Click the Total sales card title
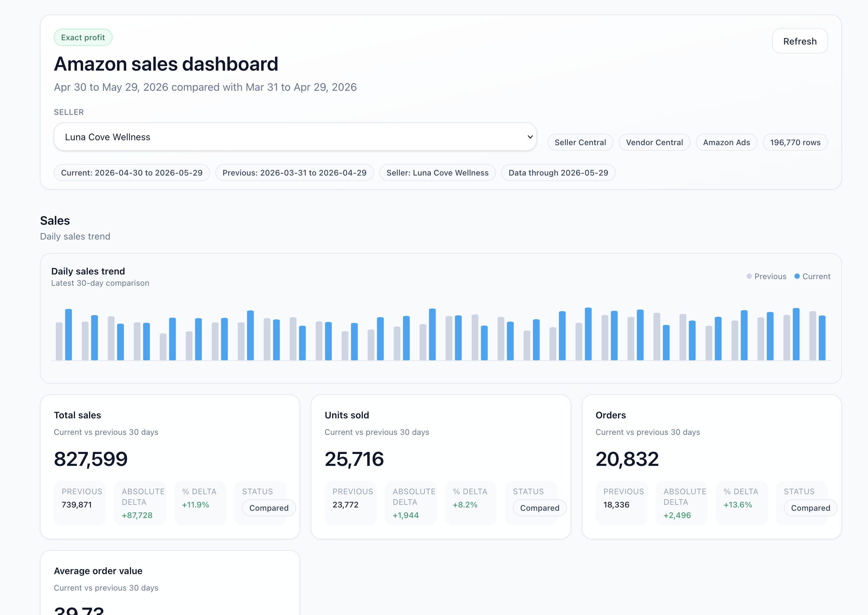Viewport: 868px width, 615px height. (x=77, y=415)
